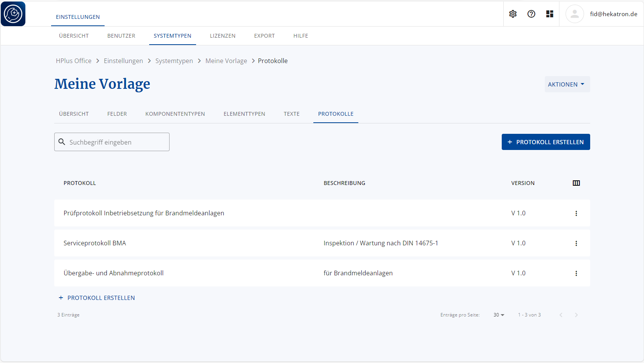Go to Einstellungen breadcrumb

[x=123, y=61]
